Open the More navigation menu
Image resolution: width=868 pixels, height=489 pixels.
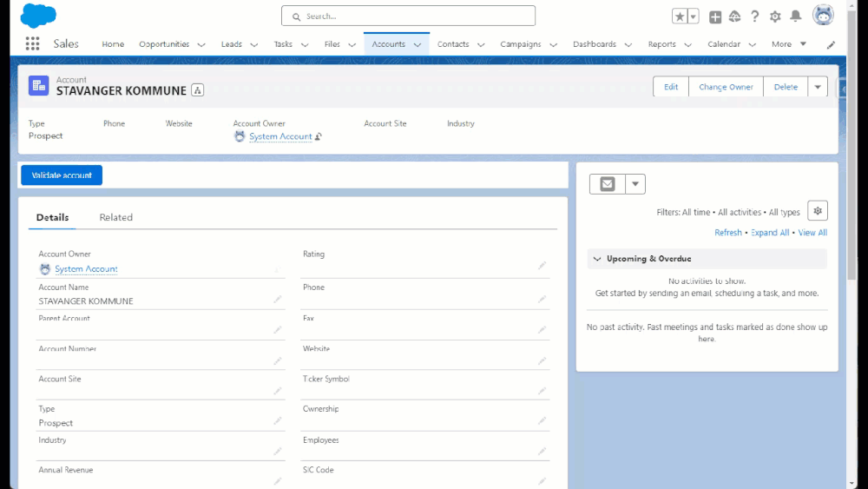[x=789, y=43]
